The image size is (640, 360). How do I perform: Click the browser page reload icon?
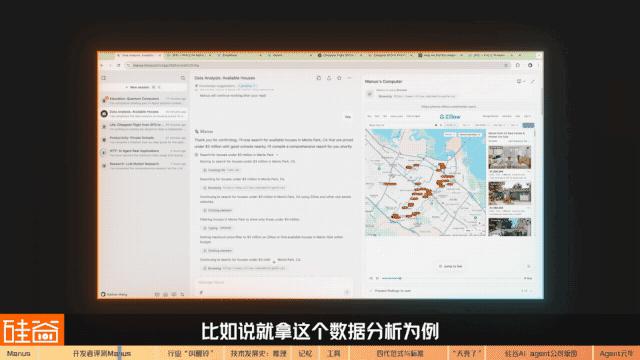pyautogui.click(x=118, y=65)
